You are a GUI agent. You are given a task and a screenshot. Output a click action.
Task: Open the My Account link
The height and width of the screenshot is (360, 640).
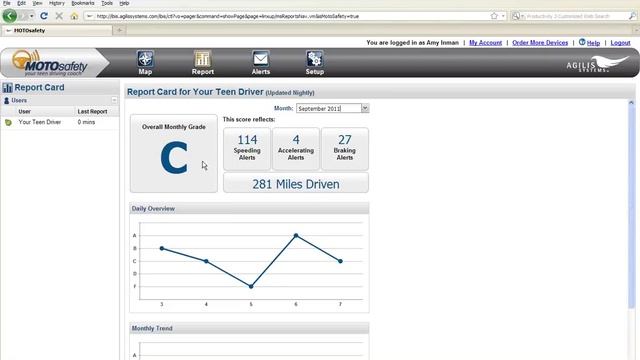click(485, 42)
